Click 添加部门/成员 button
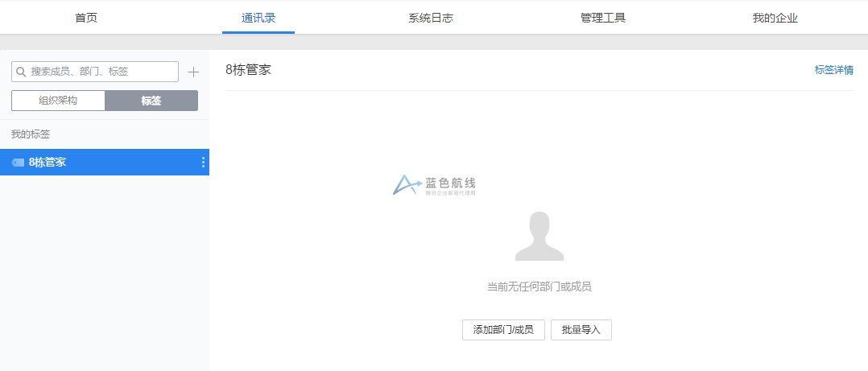Viewport: 868px width, 371px height. (503, 330)
